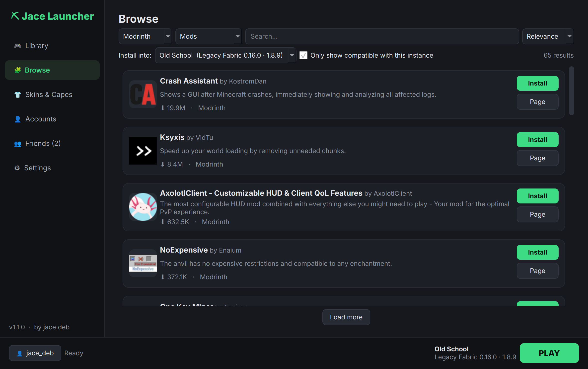Go to Skins & Capes
The height and width of the screenshot is (369, 588).
pos(52,94)
